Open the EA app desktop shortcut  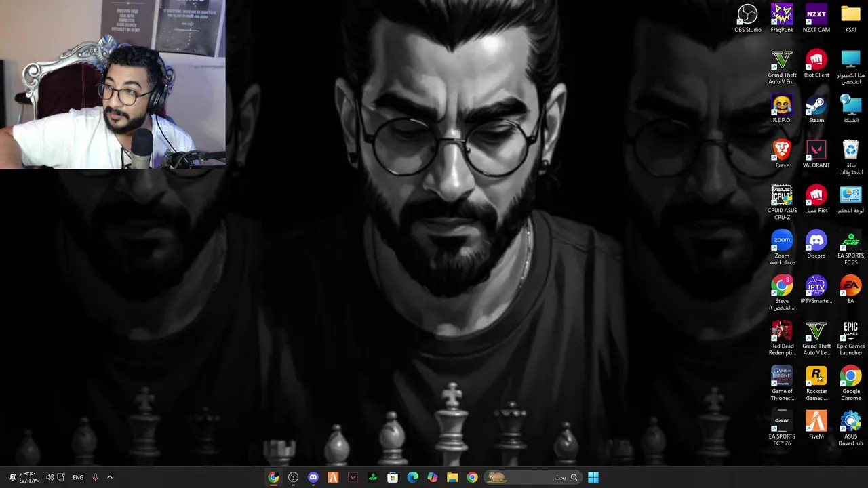(x=850, y=290)
